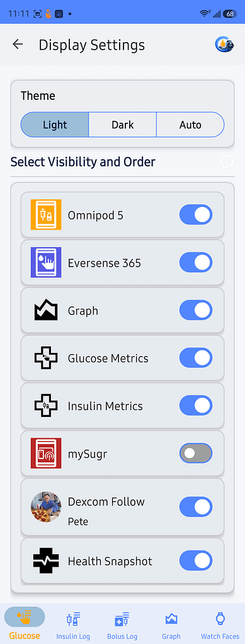
Task: Choose the Auto theme option
Action: tap(190, 125)
